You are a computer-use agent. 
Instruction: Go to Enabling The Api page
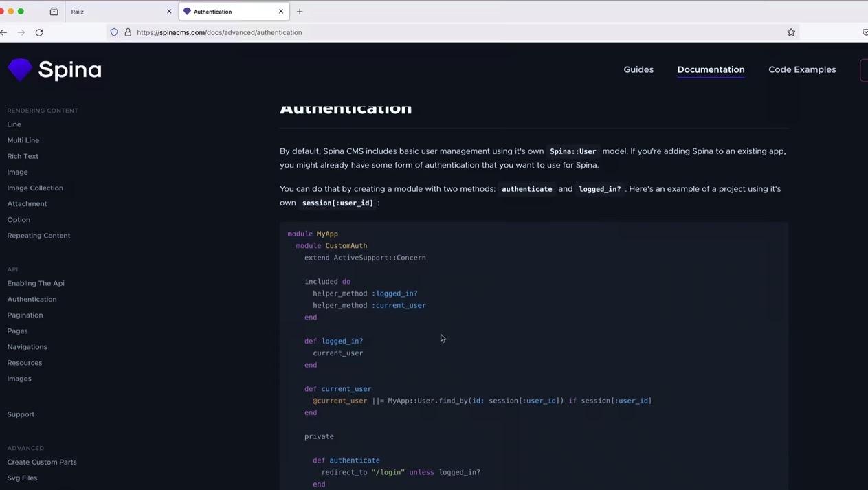pyautogui.click(x=36, y=283)
